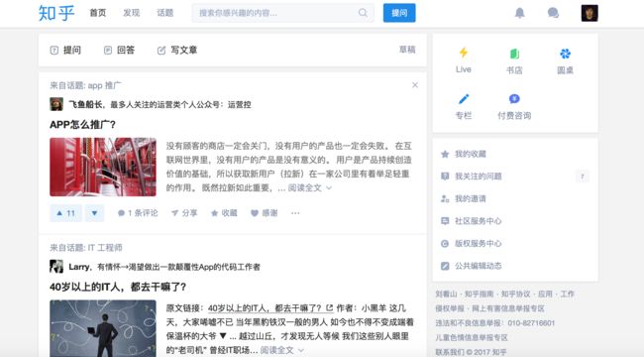This screenshot has height=357, width=644.
Task: Click footer link 知乎协议
Action: tap(515, 295)
